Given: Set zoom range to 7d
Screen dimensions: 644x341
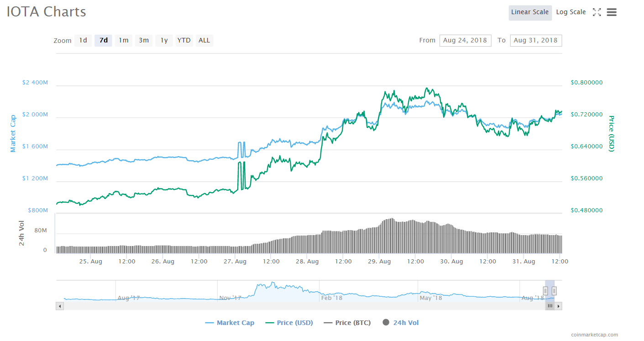Looking at the screenshot, I should (x=104, y=40).
